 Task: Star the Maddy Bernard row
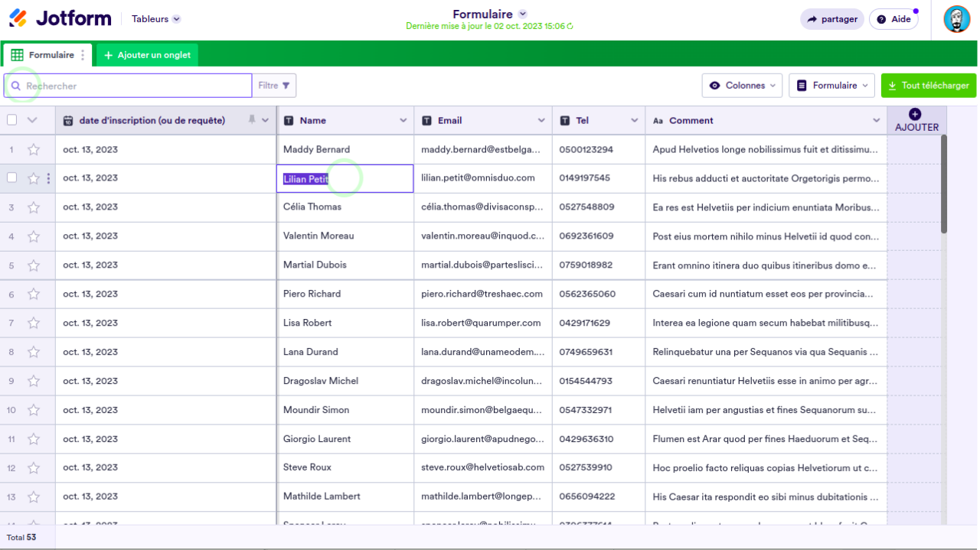[34, 150]
